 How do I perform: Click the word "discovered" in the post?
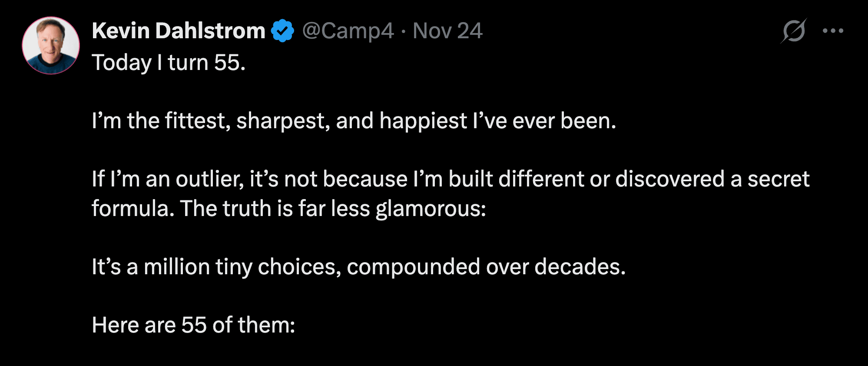pyautogui.click(x=669, y=179)
